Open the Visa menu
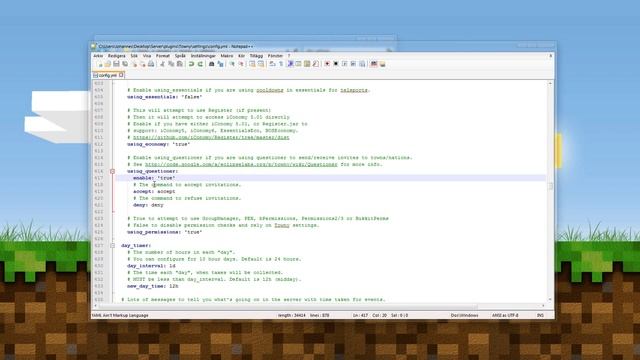Image resolution: width=640 pixels, height=360 pixels. [x=147, y=56]
